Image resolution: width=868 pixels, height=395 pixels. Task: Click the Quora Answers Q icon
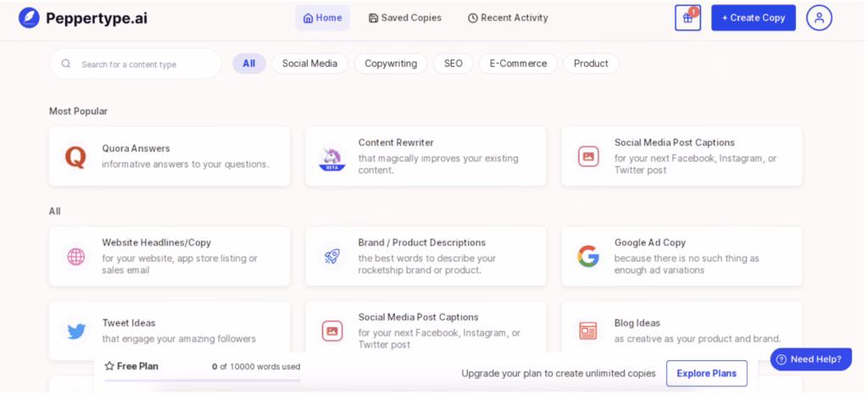[75, 157]
